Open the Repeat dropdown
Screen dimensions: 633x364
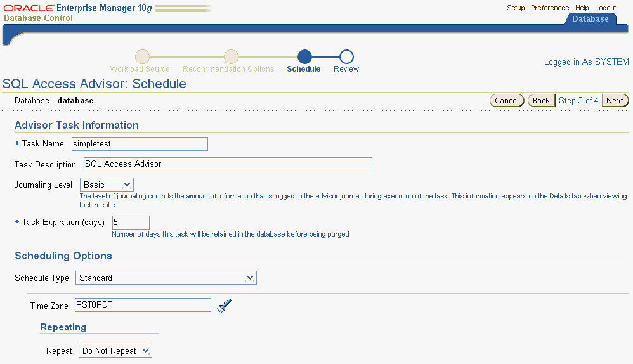tap(115, 351)
